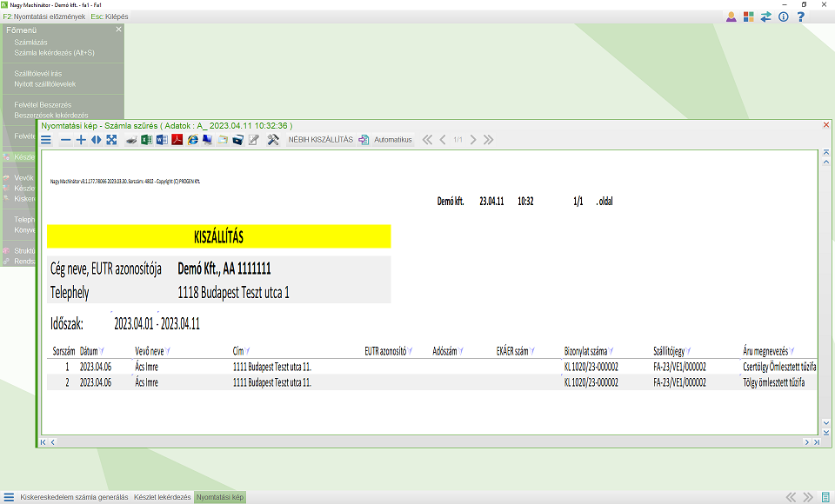Zoom out with the minus icon
Image resolution: width=835 pixels, height=504 pixels.
[65, 140]
